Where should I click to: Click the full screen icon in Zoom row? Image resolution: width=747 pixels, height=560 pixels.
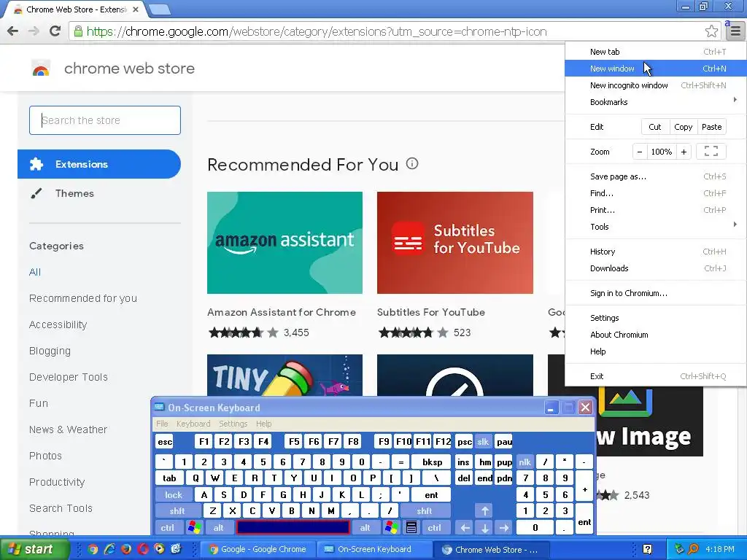(x=711, y=152)
